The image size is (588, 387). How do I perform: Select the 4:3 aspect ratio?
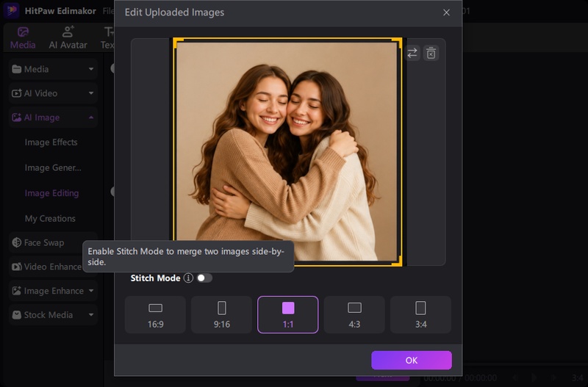[354, 315]
